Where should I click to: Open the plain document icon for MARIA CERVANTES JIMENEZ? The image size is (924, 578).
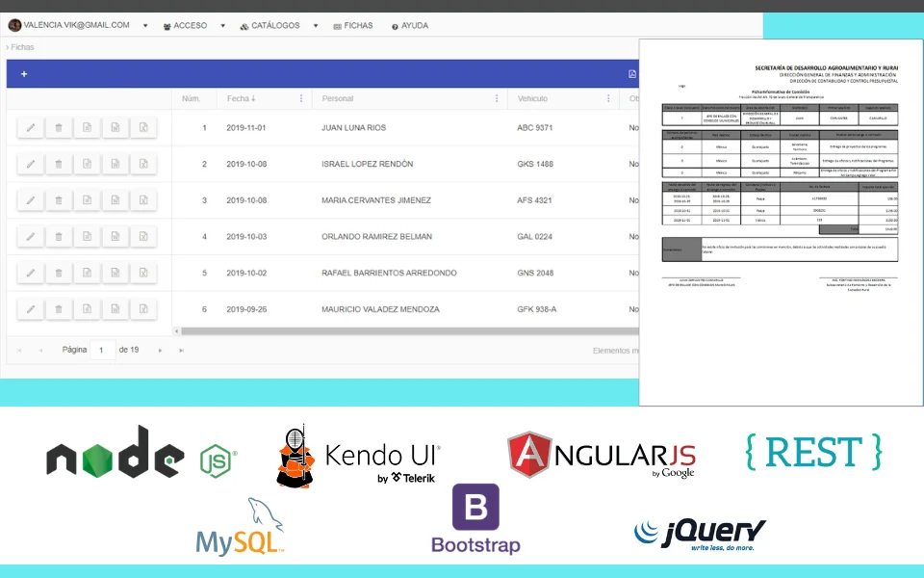tap(88, 200)
